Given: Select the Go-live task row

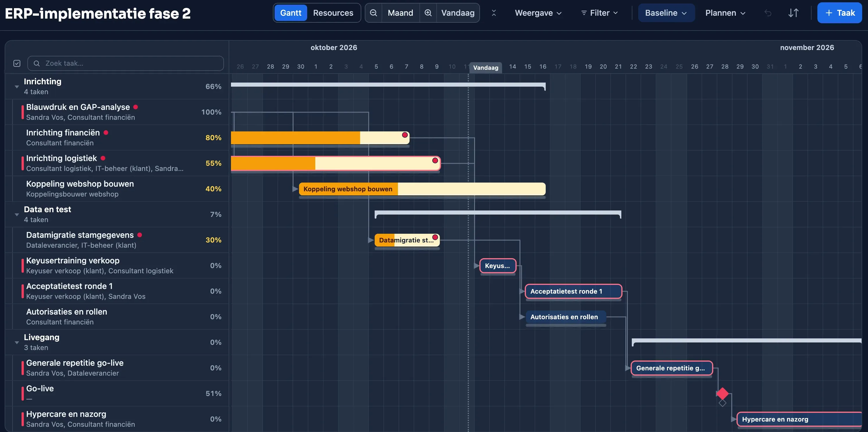Looking at the screenshot, I should point(117,393).
